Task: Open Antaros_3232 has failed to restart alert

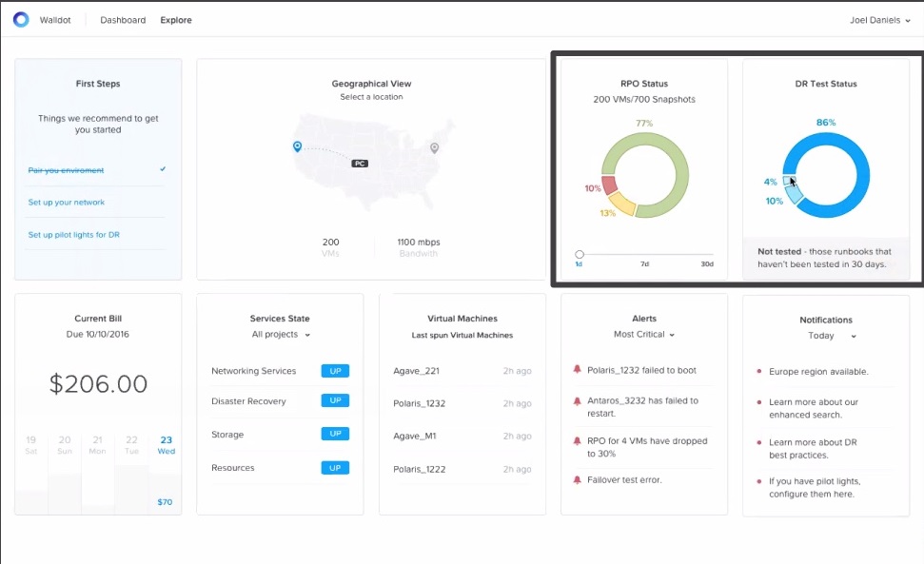Action: click(642, 407)
